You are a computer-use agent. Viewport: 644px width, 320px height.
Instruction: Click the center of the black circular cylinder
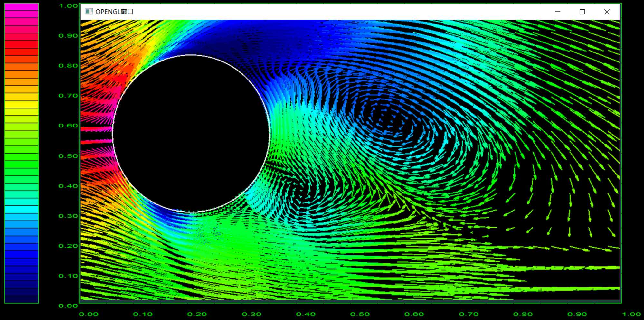click(191, 134)
